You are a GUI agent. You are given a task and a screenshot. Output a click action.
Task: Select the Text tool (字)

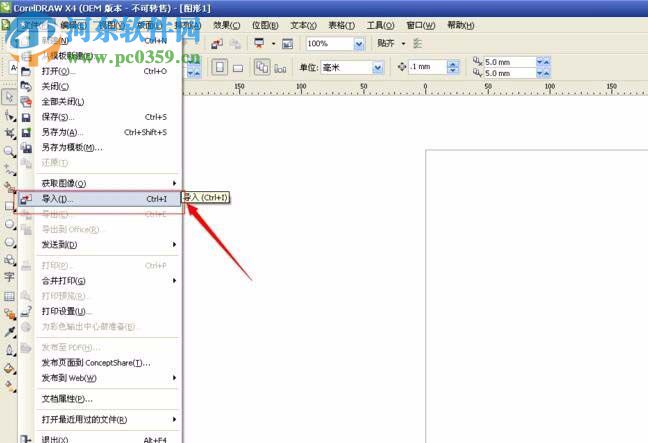[x=9, y=277]
